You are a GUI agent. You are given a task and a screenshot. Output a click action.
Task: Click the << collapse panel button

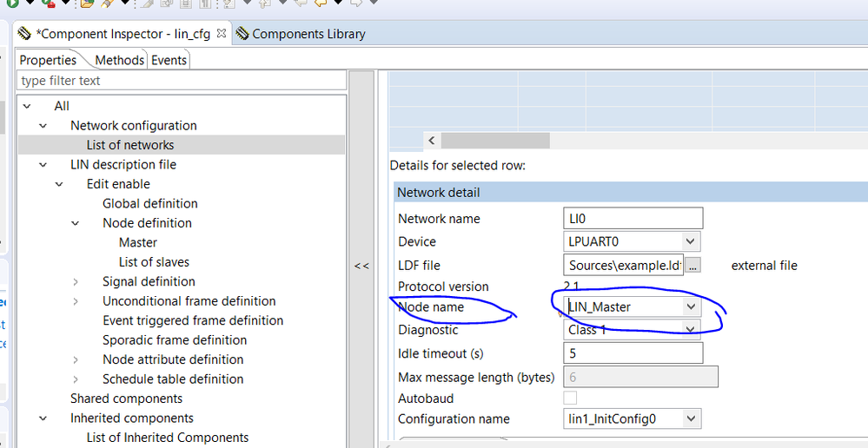tap(361, 266)
